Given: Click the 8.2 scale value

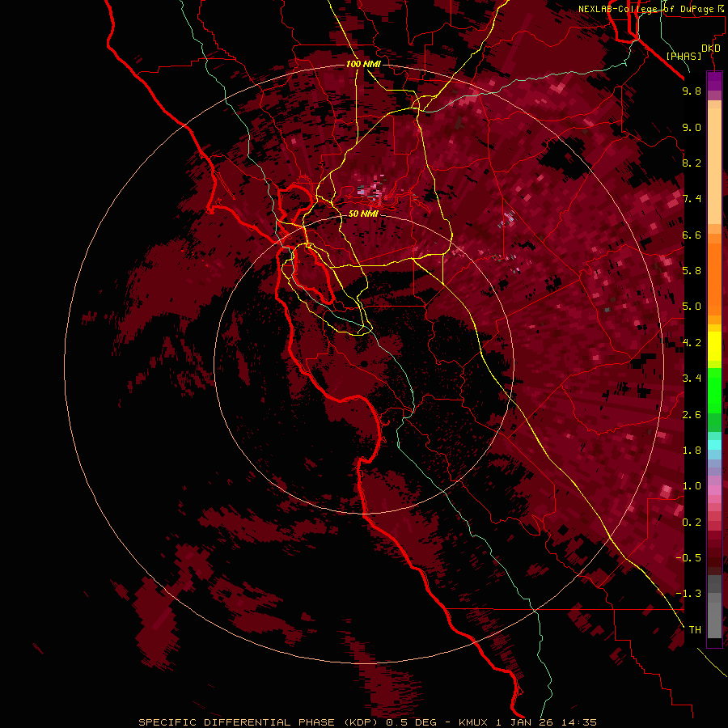Looking at the screenshot, I should coord(692,163).
